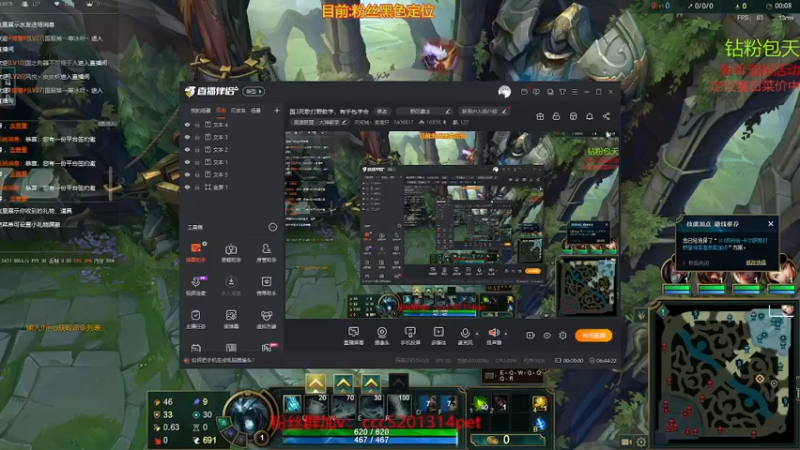Level up the first ability with its yellow arrow
The height and width of the screenshot is (450, 800).
pos(316,383)
